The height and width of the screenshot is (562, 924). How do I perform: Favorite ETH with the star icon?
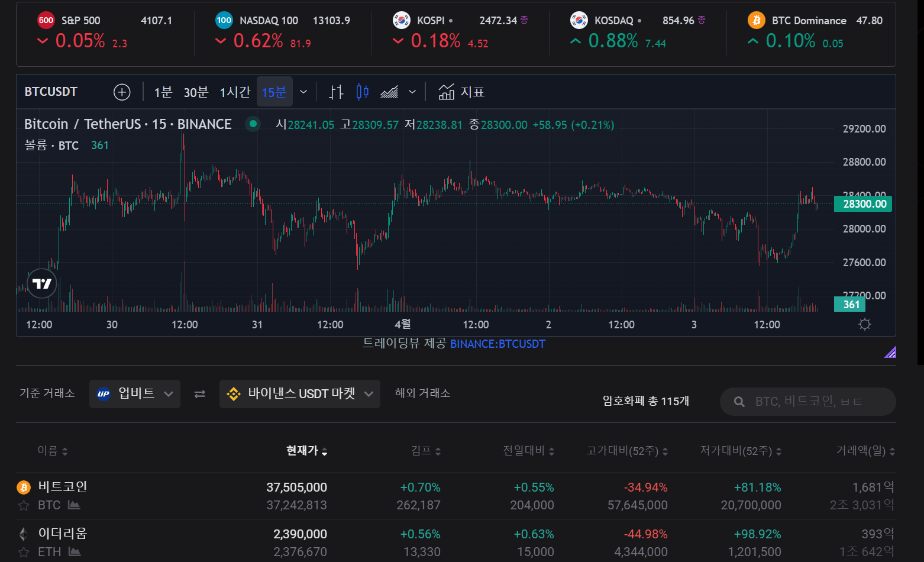point(24,552)
